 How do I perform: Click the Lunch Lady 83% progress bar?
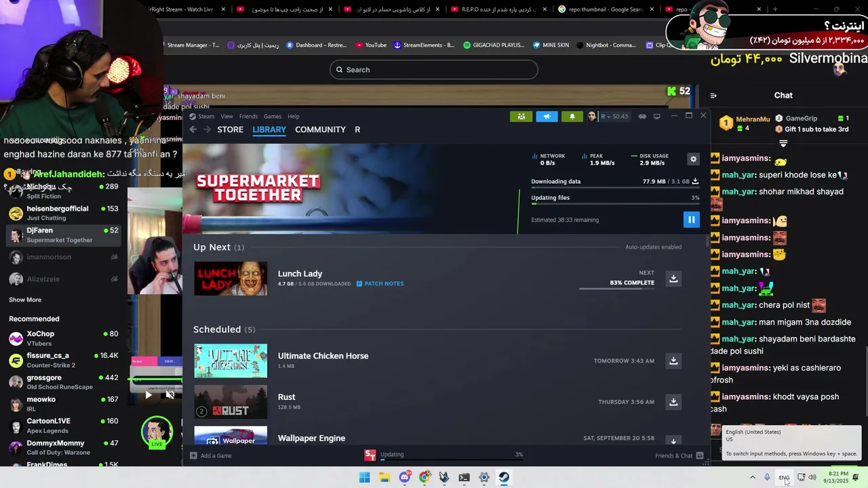pyautogui.click(x=616, y=288)
